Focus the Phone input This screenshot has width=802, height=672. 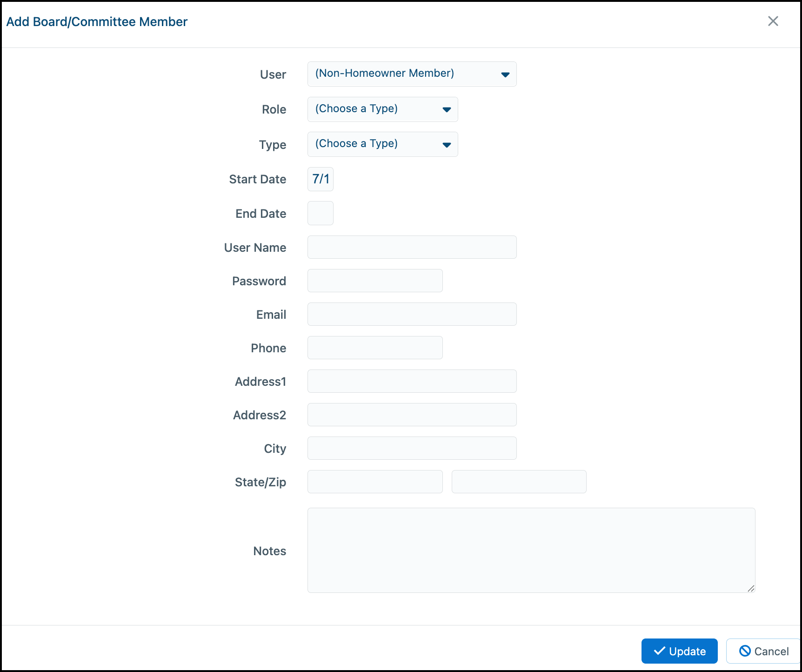point(375,348)
